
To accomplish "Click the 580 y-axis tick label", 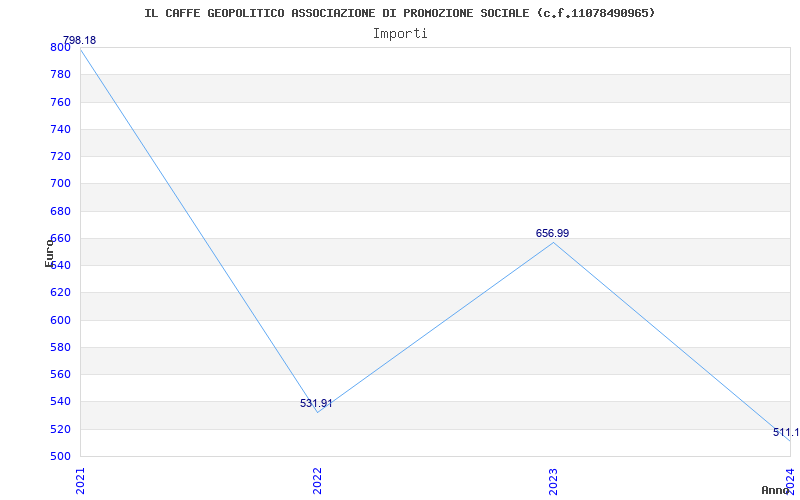I will pyautogui.click(x=60, y=347).
